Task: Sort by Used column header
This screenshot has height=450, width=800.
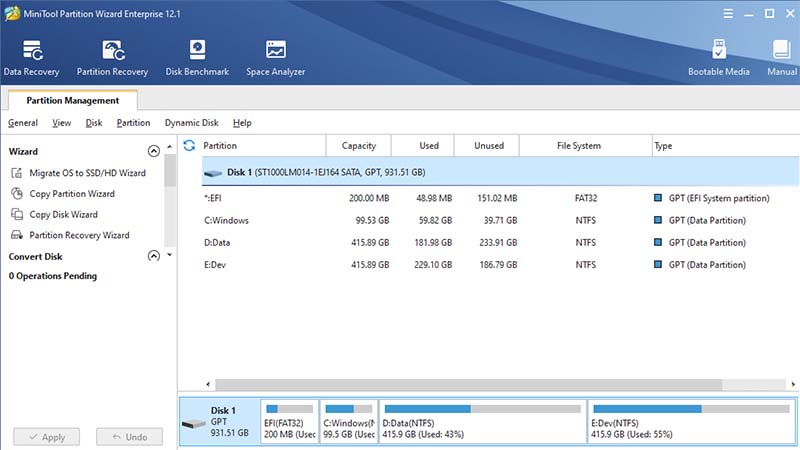Action: [429, 145]
